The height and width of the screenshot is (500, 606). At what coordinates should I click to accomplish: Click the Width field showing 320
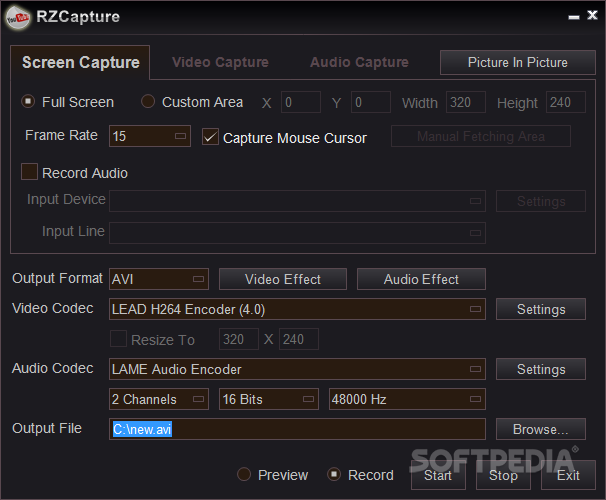point(466,102)
